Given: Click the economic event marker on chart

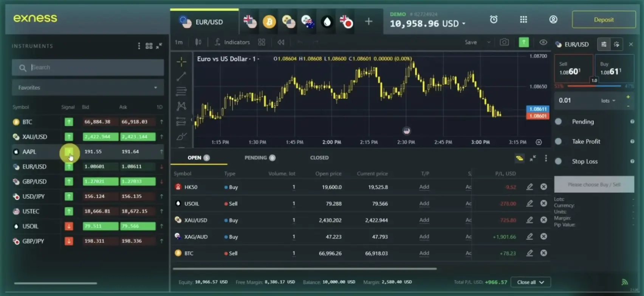Looking at the screenshot, I should click(x=406, y=131).
